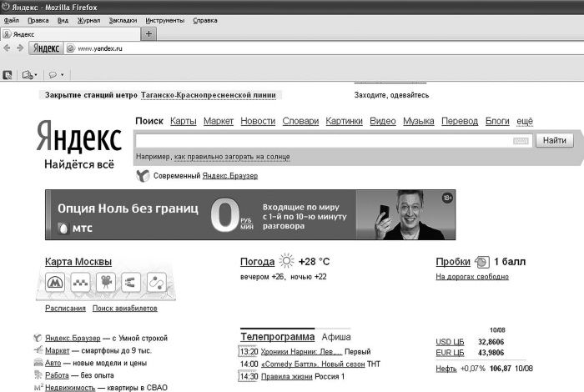Click the sun weather icon next to Погода

coord(286,261)
